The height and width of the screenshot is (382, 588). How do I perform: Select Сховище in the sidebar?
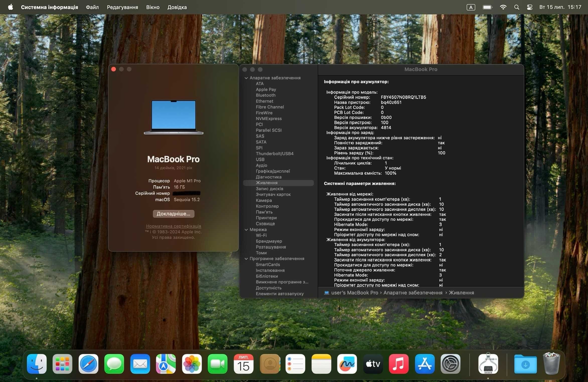pos(265,224)
